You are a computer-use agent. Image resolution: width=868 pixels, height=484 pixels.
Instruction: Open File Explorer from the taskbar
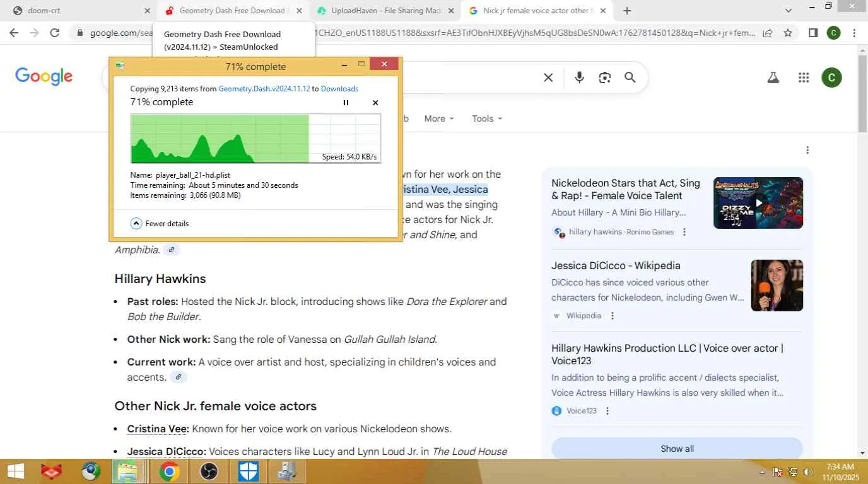pos(129,471)
